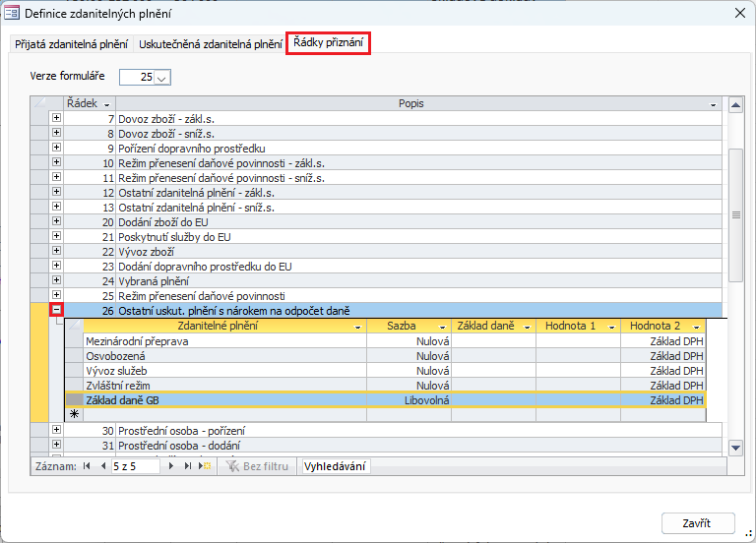Go to next record arrow

coord(172,466)
